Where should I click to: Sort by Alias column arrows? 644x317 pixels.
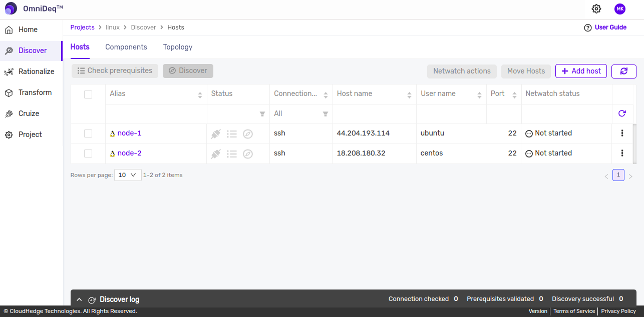(x=200, y=95)
